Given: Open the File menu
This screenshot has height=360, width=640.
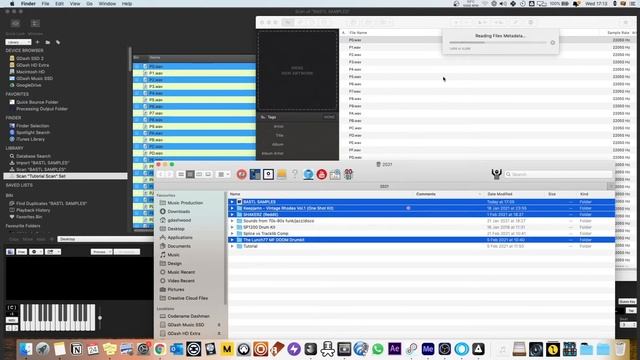Looking at the screenshot, I should [45, 4].
